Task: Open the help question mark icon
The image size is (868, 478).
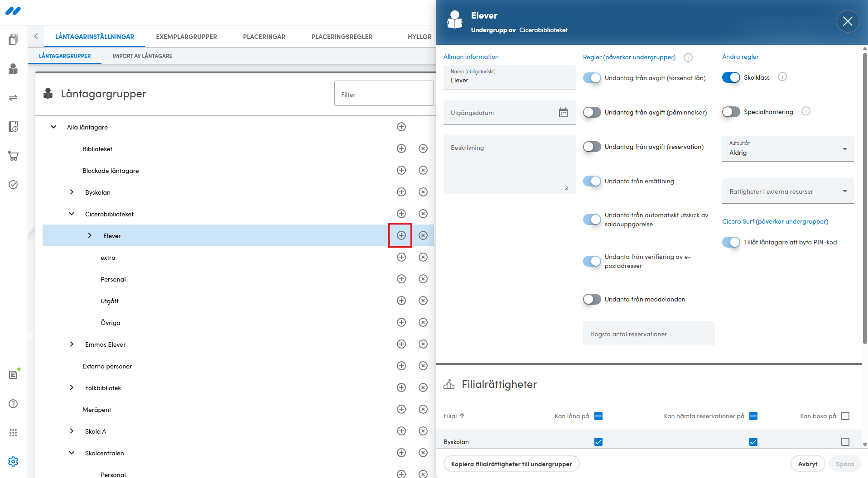Action: point(13,404)
